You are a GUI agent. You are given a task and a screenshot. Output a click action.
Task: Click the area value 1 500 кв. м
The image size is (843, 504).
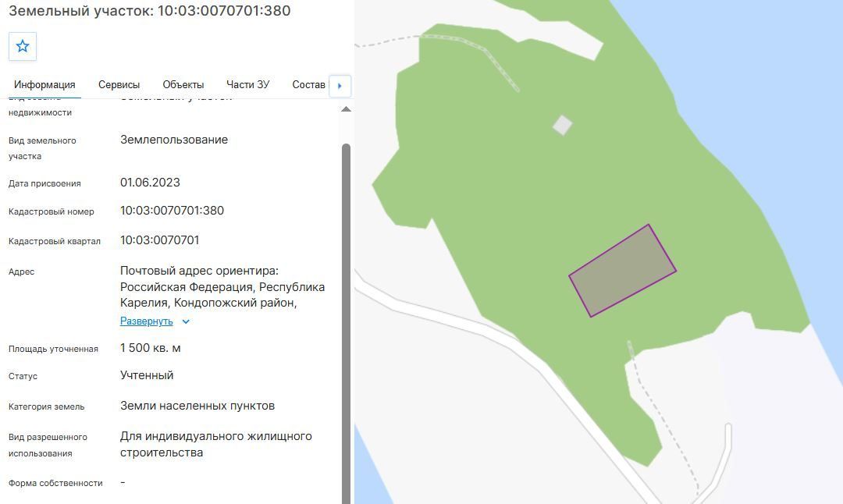[x=151, y=348]
